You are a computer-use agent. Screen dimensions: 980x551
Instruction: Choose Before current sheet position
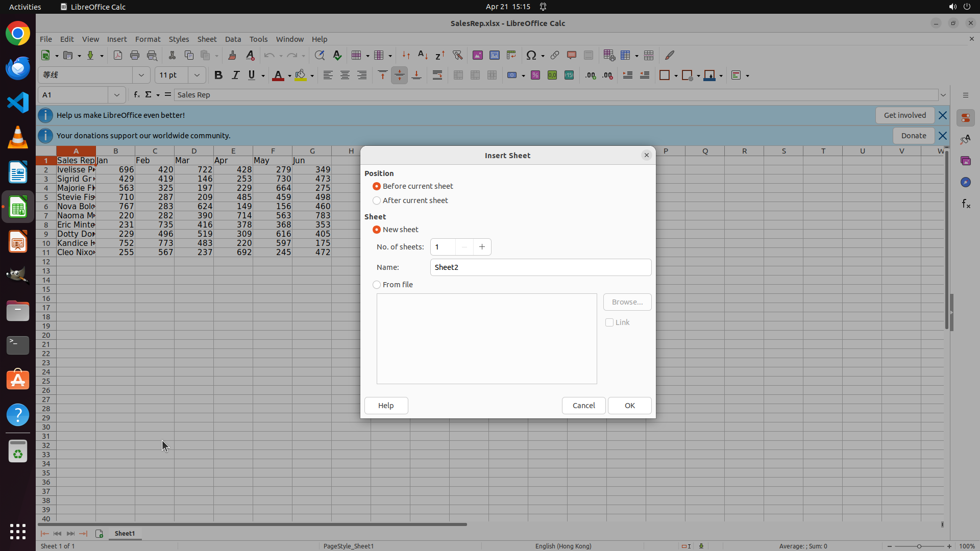tap(377, 186)
